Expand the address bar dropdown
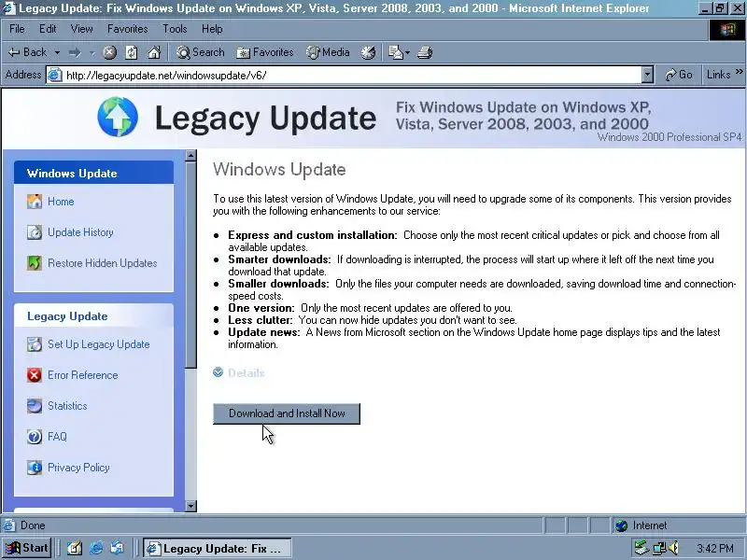Screen dimensions: 747x560 click(647, 76)
